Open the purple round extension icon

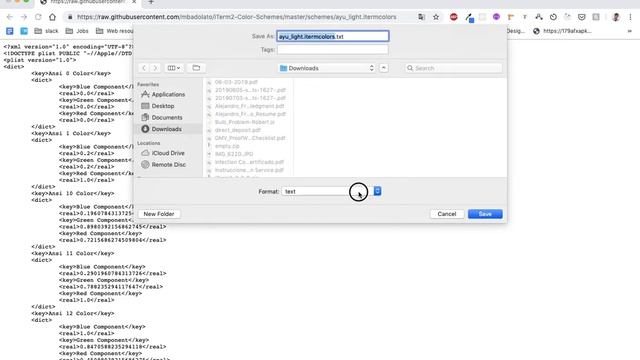496,17
